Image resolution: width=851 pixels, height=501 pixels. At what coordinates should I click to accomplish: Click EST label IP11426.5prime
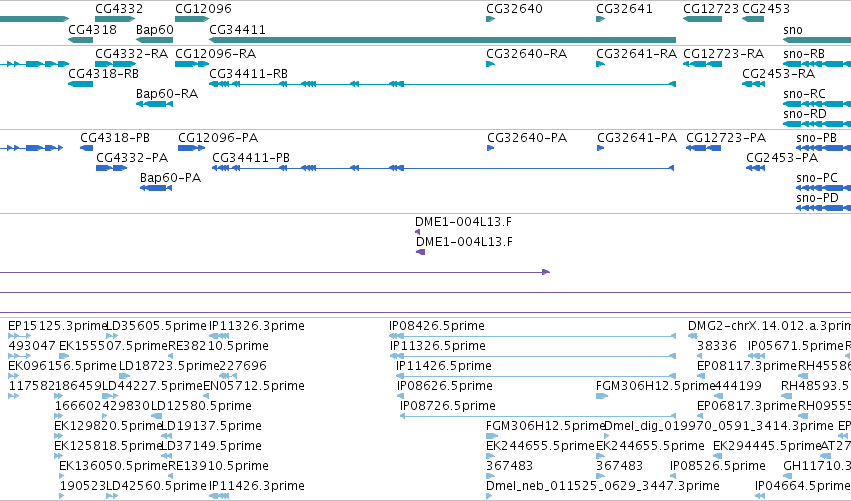tap(444, 366)
